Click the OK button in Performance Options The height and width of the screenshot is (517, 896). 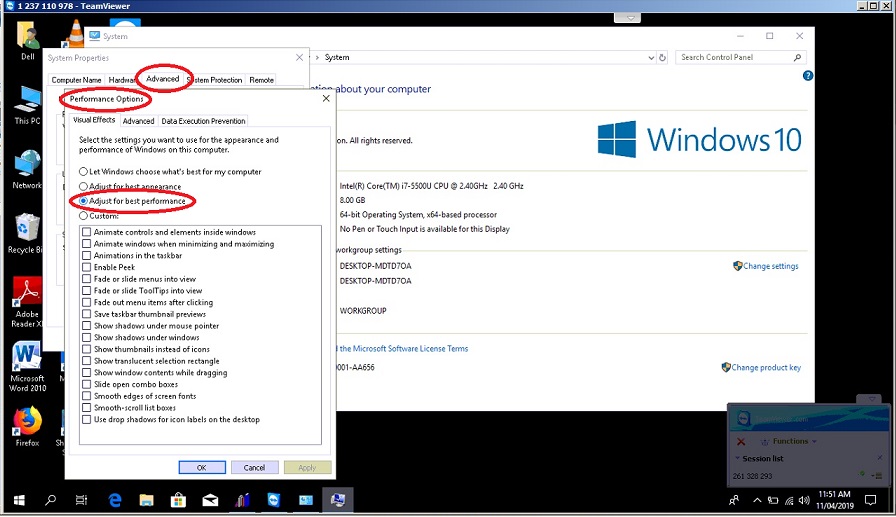pyautogui.click(x=201, y=467)
